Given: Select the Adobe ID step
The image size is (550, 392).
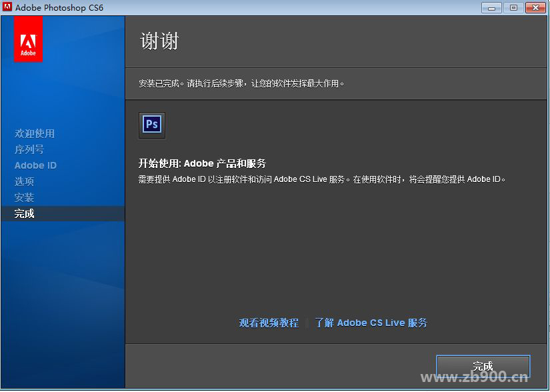Looking at the screenshot, I should 35,165.
